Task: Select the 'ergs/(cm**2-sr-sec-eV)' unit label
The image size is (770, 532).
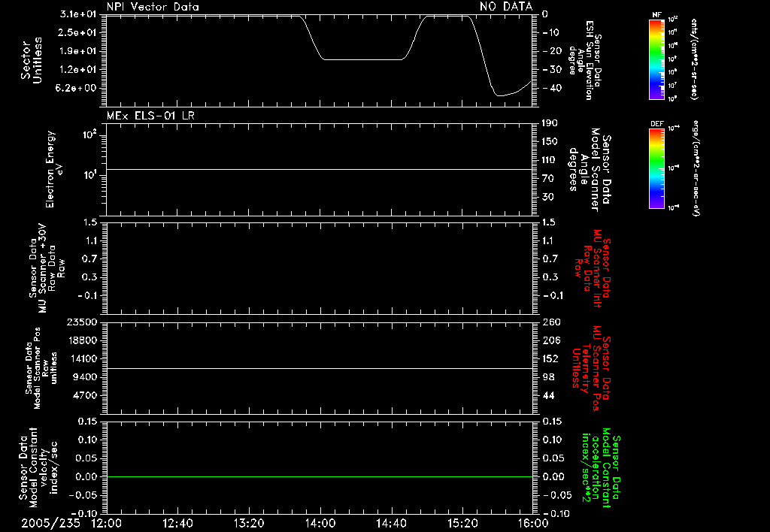Action: click(696, 168)
